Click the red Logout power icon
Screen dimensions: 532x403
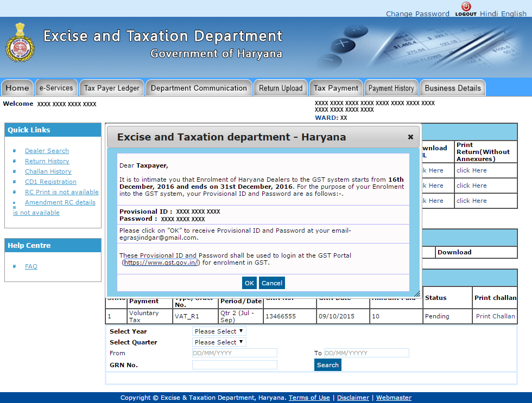coord(466,8)
